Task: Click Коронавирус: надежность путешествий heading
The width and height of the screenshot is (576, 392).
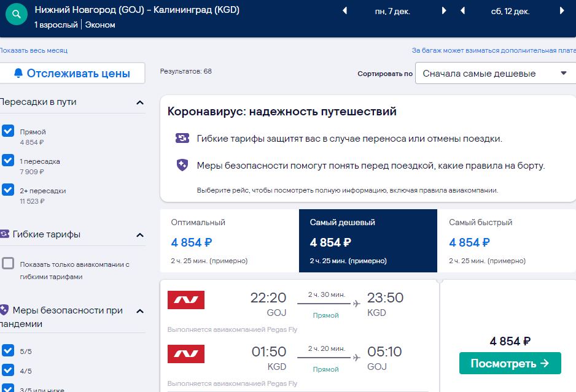Action: pyautogui.click(x=282, y=111)
